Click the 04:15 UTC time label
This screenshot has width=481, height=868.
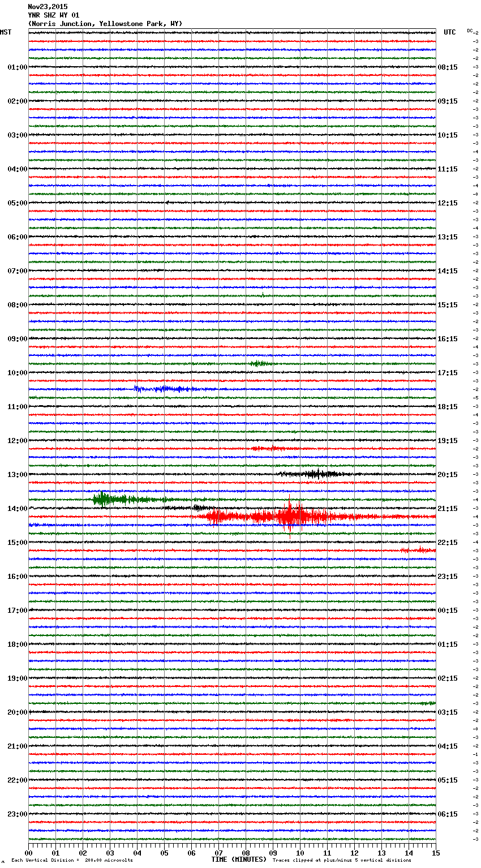click(x=448, y=746)
